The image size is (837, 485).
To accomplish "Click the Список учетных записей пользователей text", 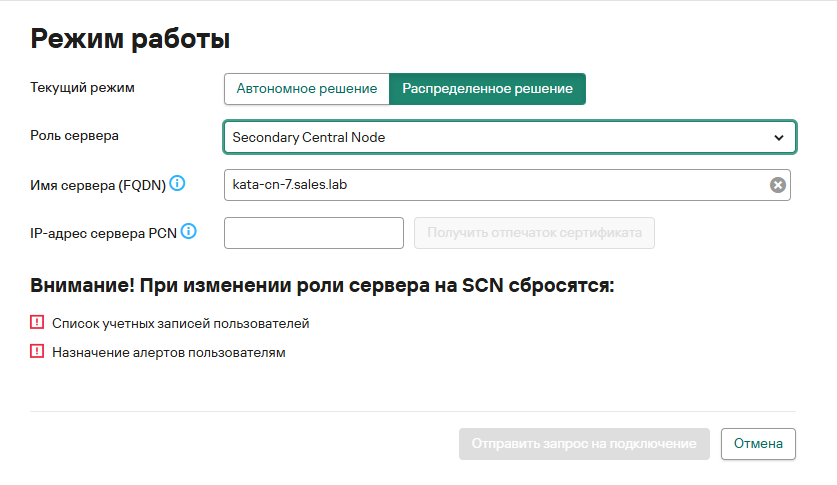I will click(x=181, y=323).
